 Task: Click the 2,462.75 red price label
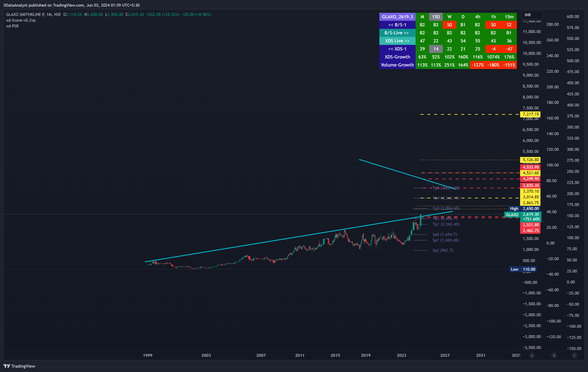[x=530, y=231]
